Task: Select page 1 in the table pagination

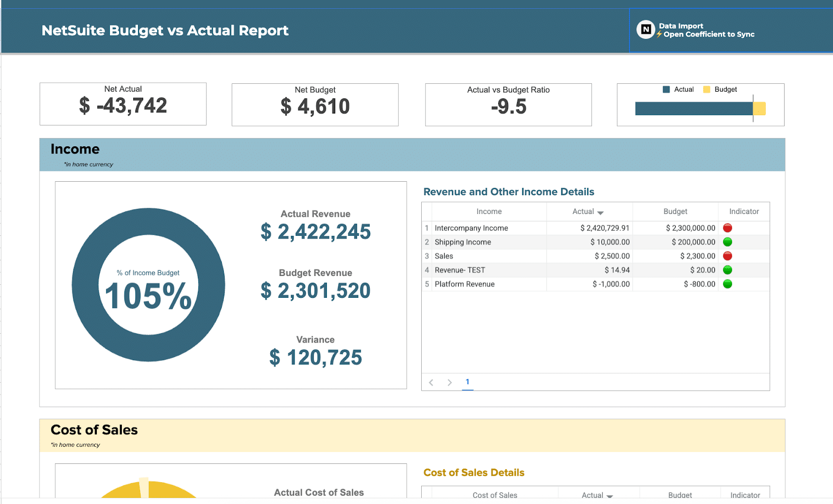Action: click(468, 382)
